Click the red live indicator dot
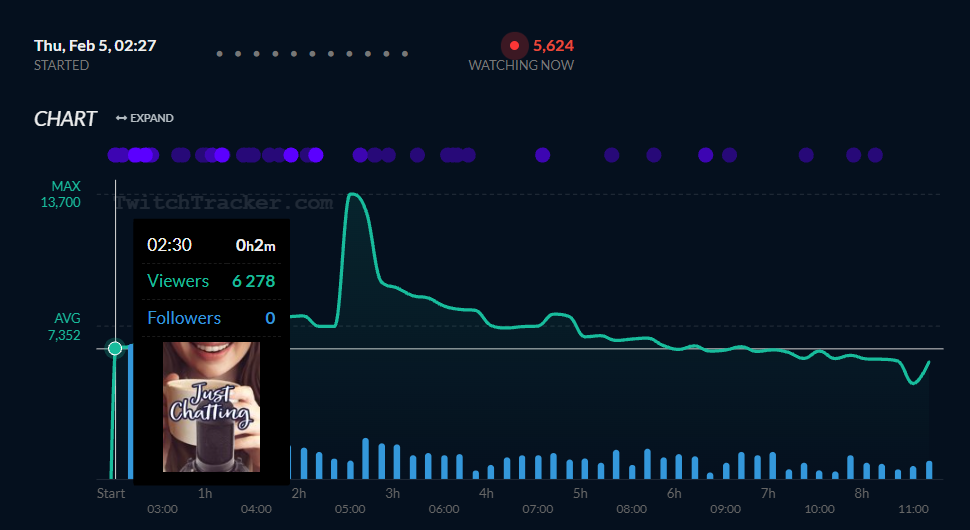Image resolution: width=970 pixels, height=530 pixels. click(514, 46)
